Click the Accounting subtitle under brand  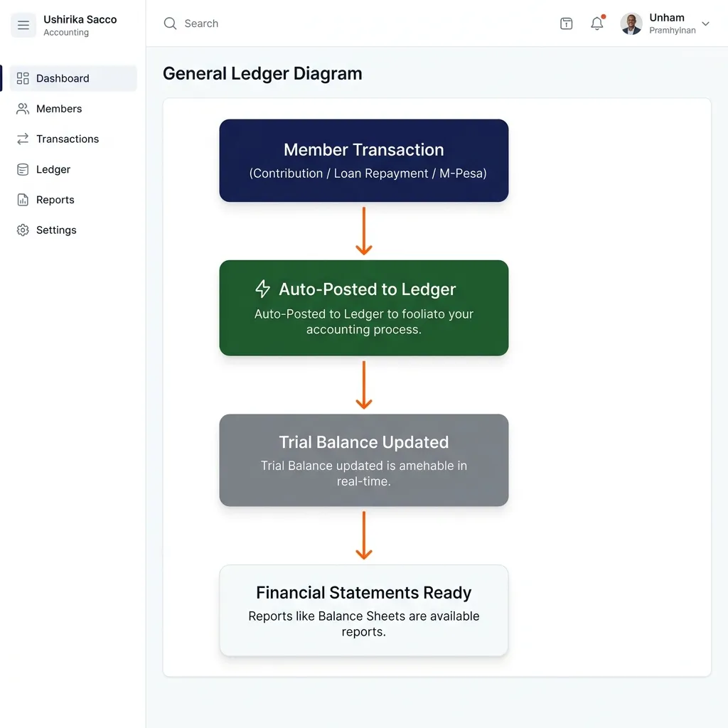point(66,33)
